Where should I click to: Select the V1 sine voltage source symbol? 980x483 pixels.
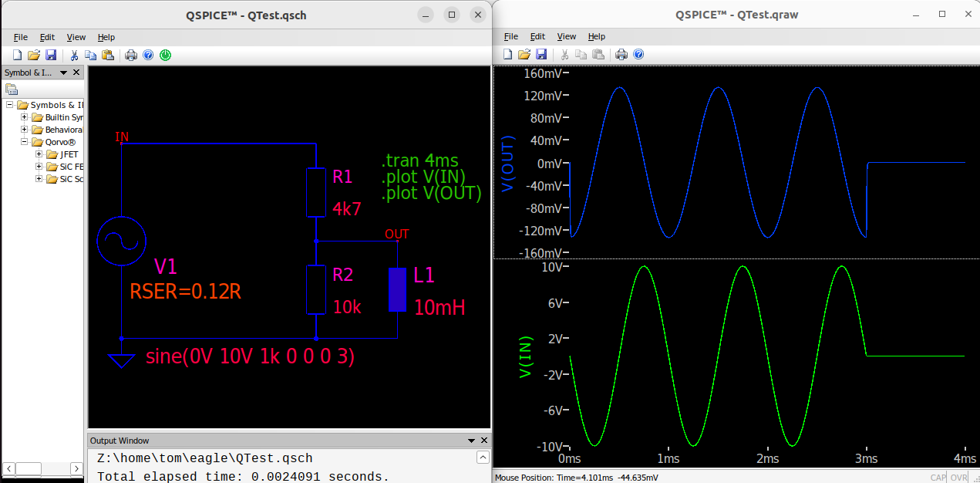pyautogui.click(x=121, y=241)
